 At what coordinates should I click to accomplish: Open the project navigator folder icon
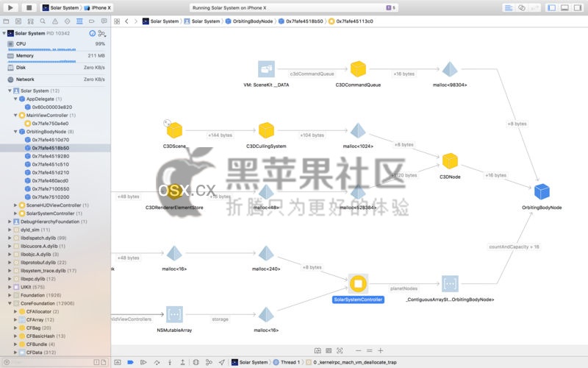click(6, 21)
